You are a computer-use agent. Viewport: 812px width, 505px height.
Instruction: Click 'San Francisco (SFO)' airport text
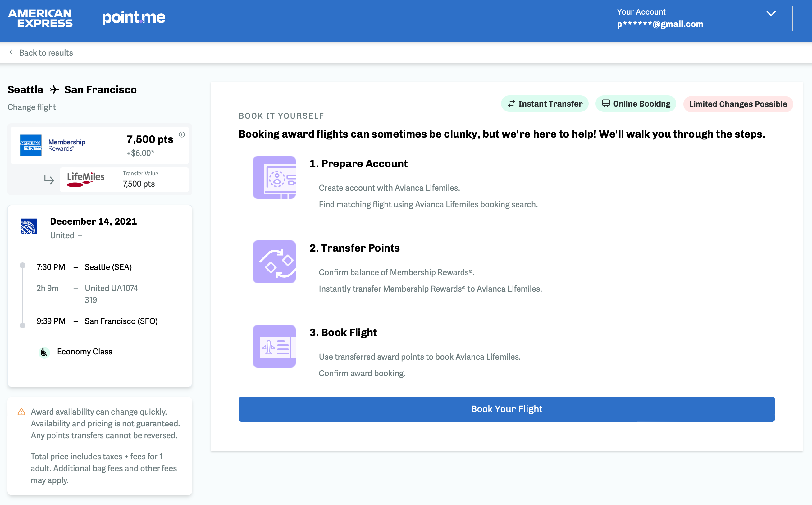click(x=121, y=321)
